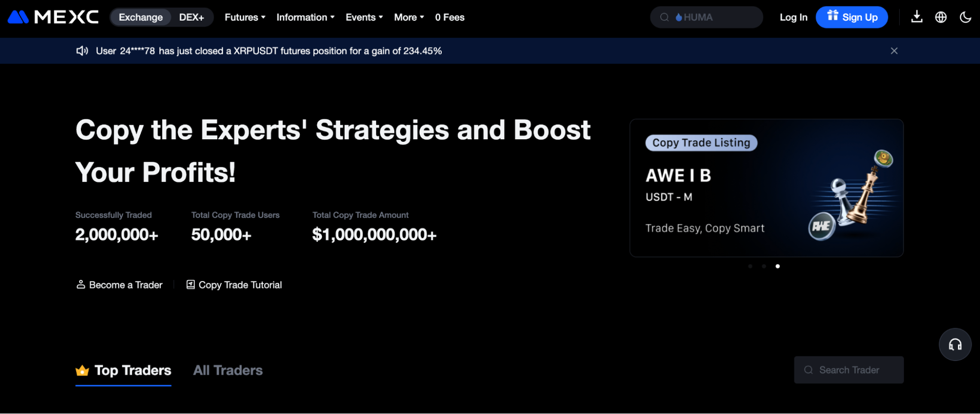This screenshot has height=414, width=980.
Task: Open the app download icon
Action: tap(917, 17)
